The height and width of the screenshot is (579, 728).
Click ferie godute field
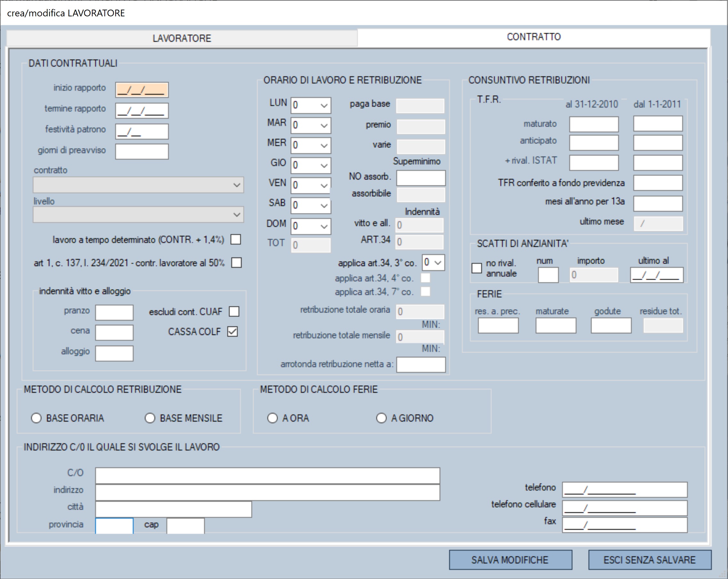[x=611, y=325]
